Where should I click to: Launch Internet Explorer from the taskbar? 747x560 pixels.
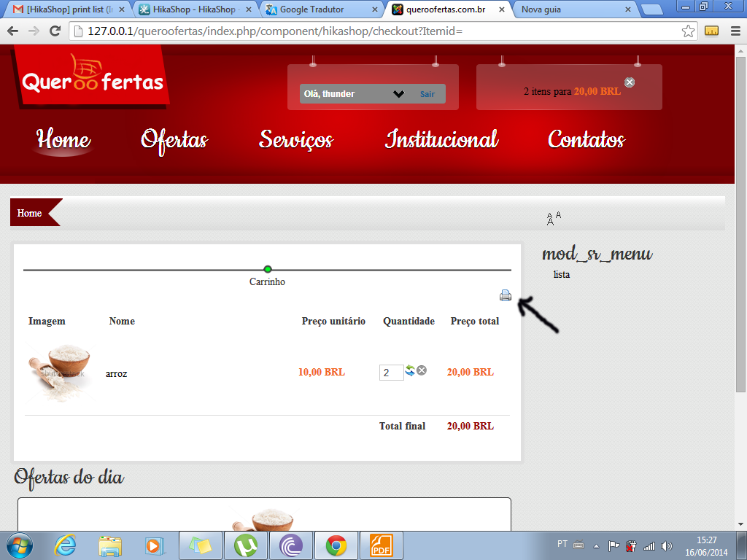(x=65, y=545)
